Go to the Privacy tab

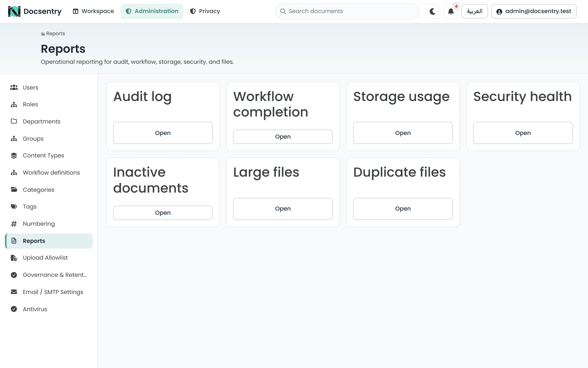click(205, 11)
